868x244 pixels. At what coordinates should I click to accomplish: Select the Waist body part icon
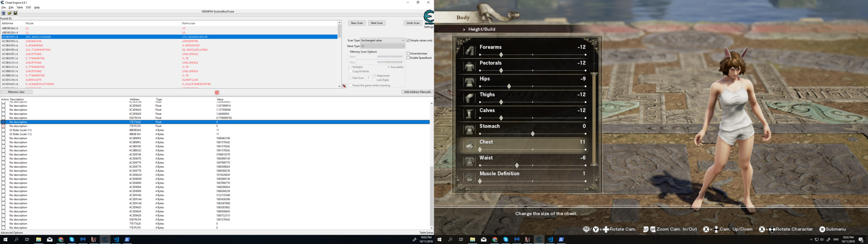coord(470,161)
